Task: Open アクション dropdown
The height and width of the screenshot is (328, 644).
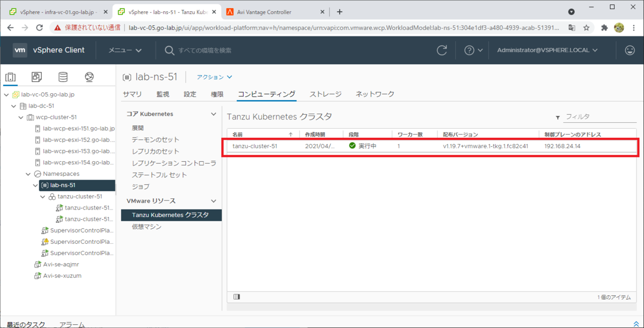Action: 215,77
